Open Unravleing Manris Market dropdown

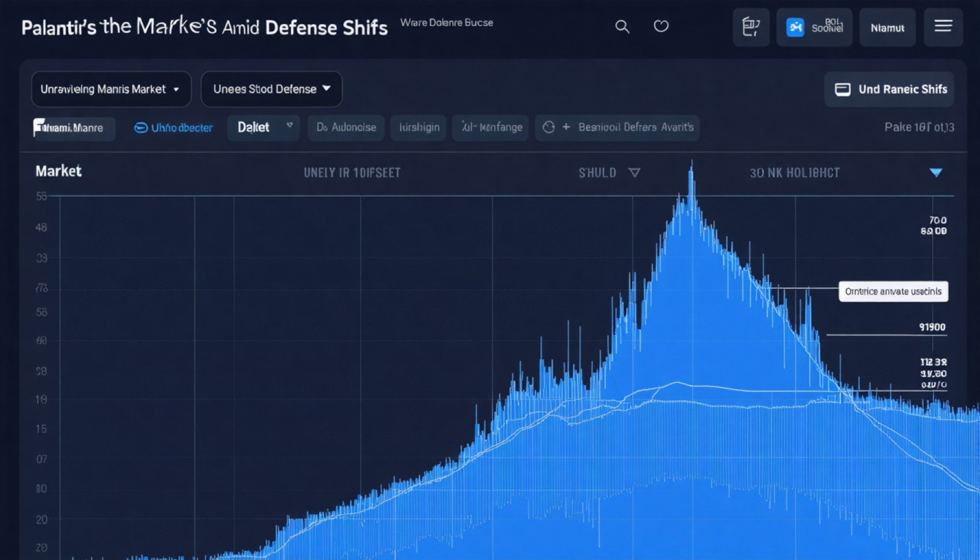pos(111,89)
